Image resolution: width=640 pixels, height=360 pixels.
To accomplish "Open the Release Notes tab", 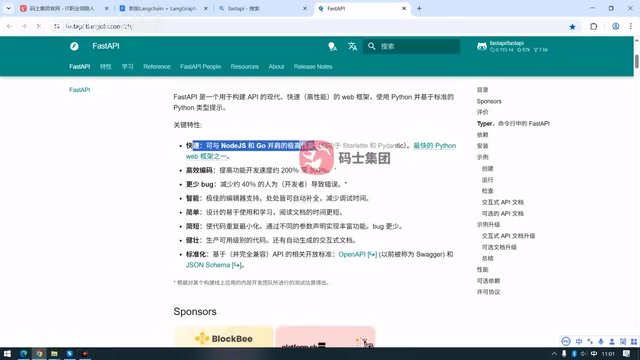I will pyautogui.click(x=313, y=67).
